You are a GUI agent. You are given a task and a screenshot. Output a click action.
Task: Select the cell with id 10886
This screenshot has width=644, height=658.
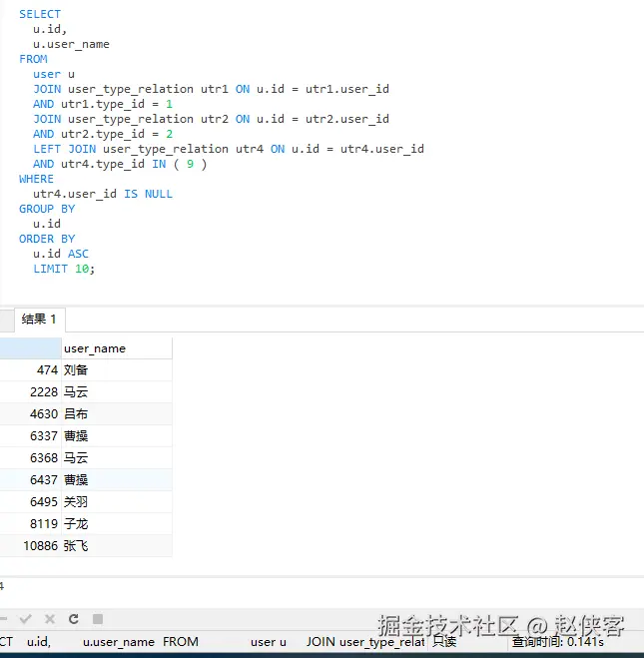[31, 546]
